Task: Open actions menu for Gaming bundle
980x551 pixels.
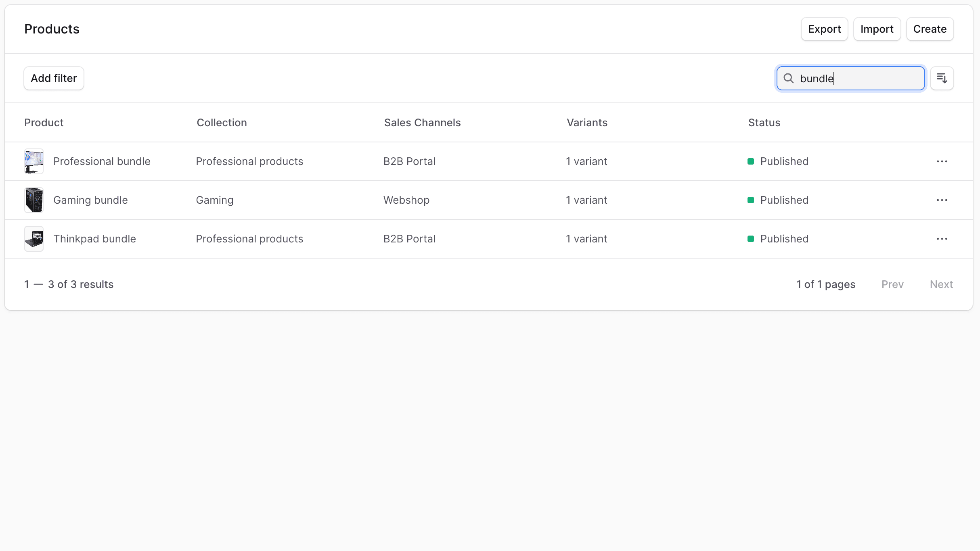Action: [x=942, y=200]
